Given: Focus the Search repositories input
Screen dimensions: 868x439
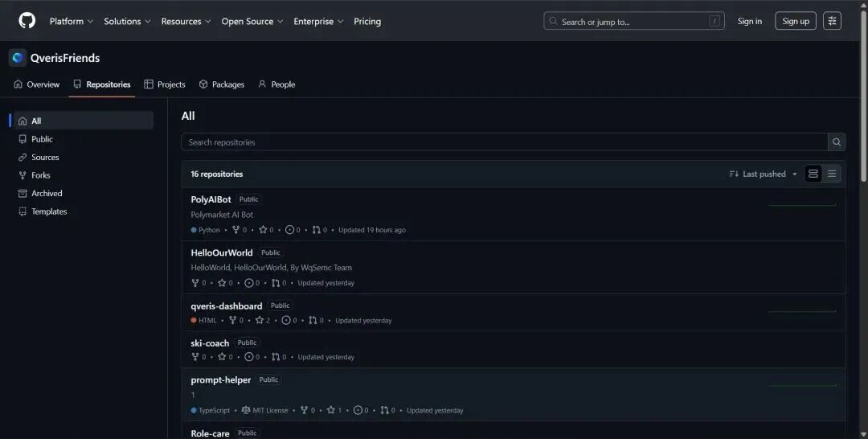Looking at the screenshot, I should (x=504, y=142).
